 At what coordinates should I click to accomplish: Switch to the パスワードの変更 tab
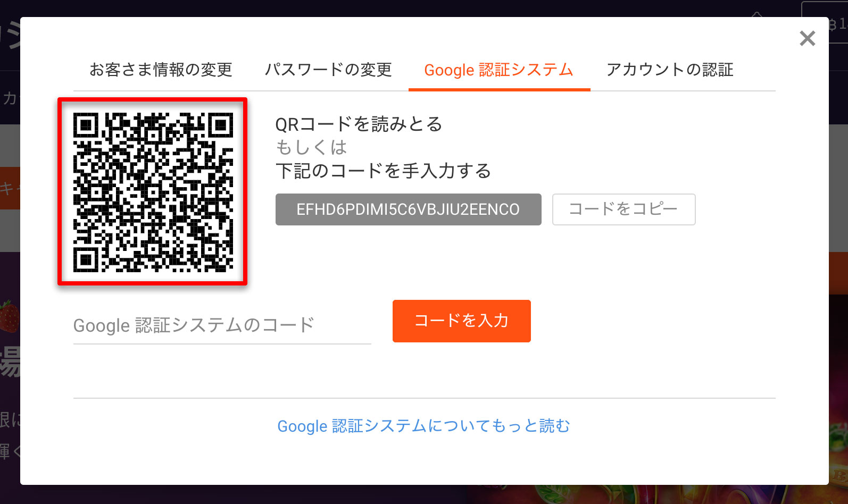click(328, 70)
